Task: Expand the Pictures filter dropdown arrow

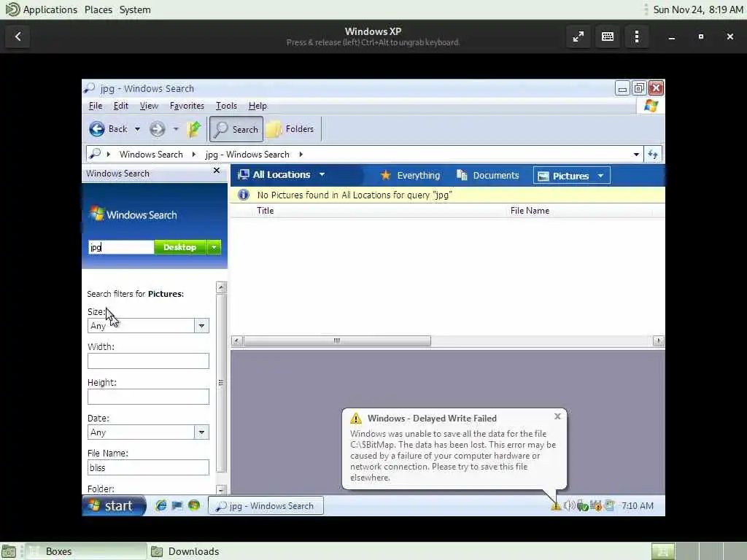Action: (x=601, y=176)
